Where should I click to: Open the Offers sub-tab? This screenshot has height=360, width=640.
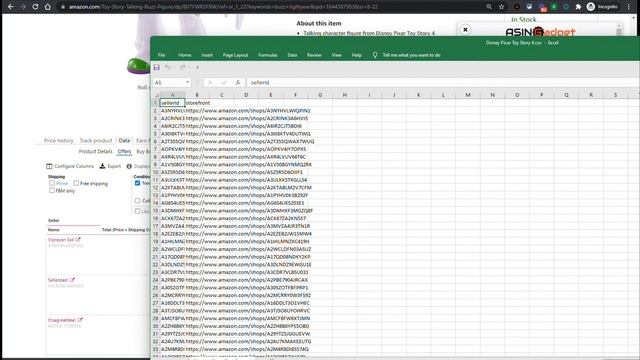[124, 151]
